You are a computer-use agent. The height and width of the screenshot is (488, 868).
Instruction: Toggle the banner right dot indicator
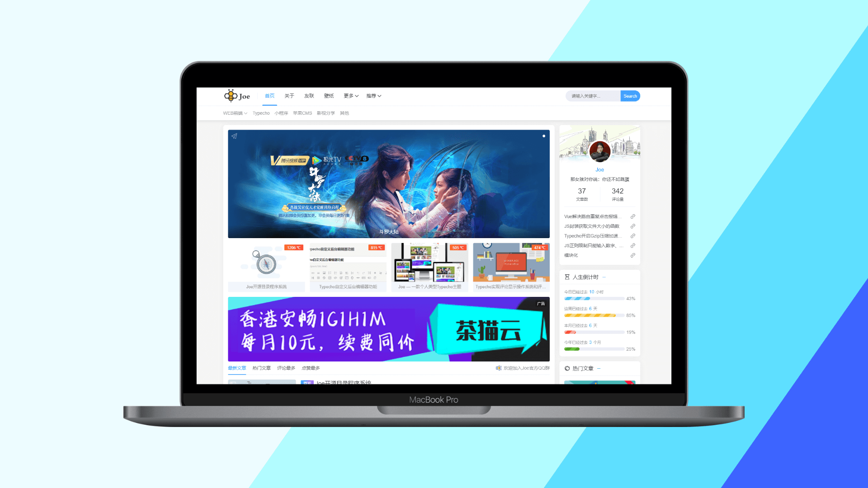pos(544,136)
